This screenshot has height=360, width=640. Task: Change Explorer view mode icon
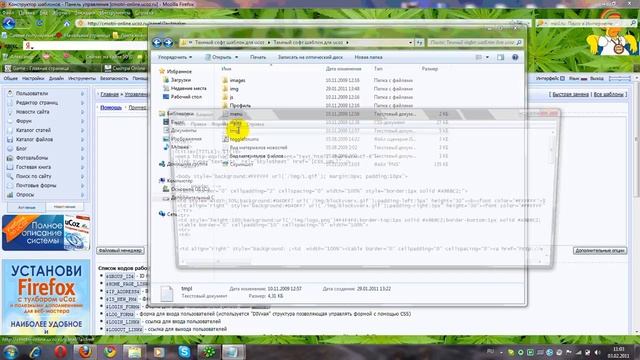click(479, 58)
